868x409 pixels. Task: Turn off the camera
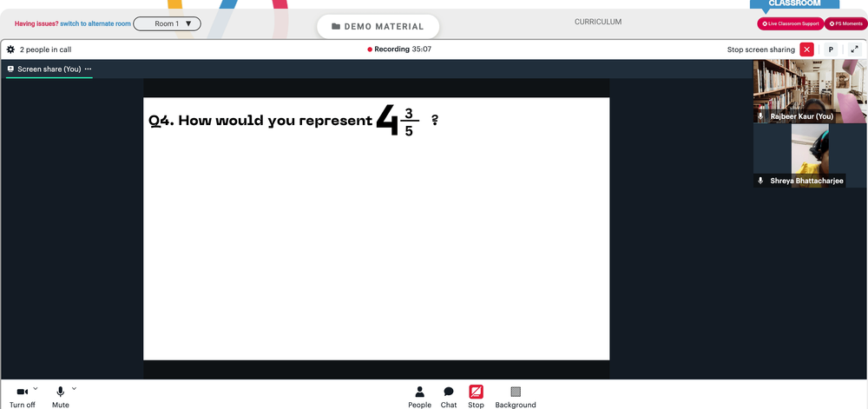(23, 398)
